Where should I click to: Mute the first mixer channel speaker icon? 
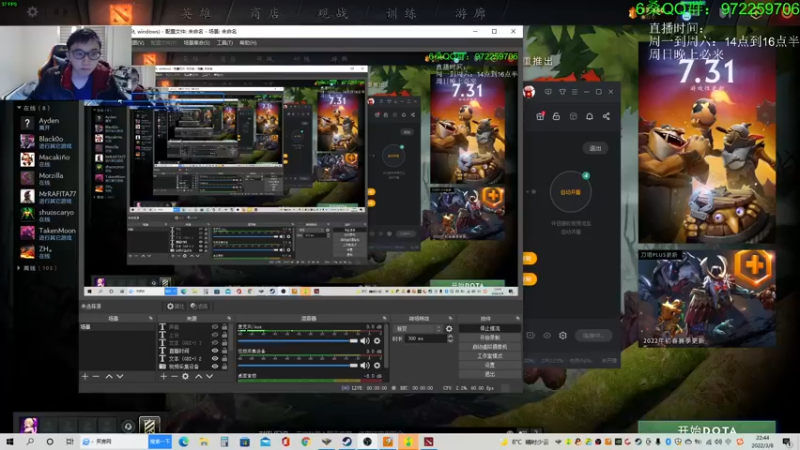[x=365, y=340]
